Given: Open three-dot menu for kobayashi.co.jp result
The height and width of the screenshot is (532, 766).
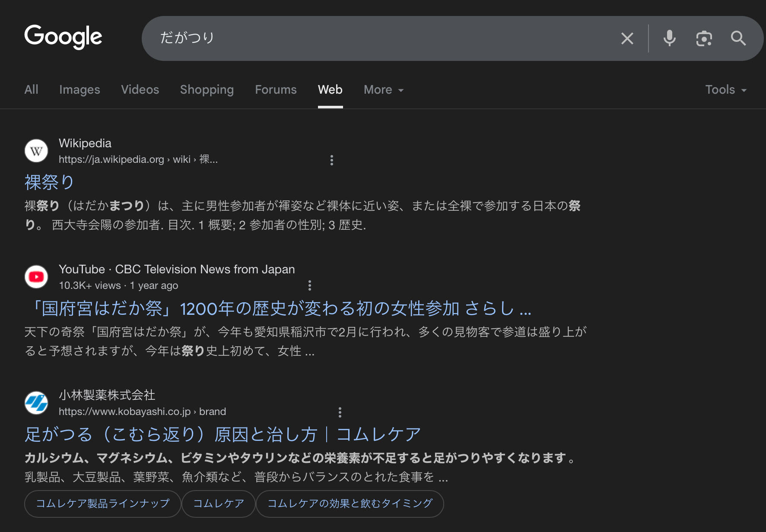Looking at the screenshot, I should coord(340,412).
